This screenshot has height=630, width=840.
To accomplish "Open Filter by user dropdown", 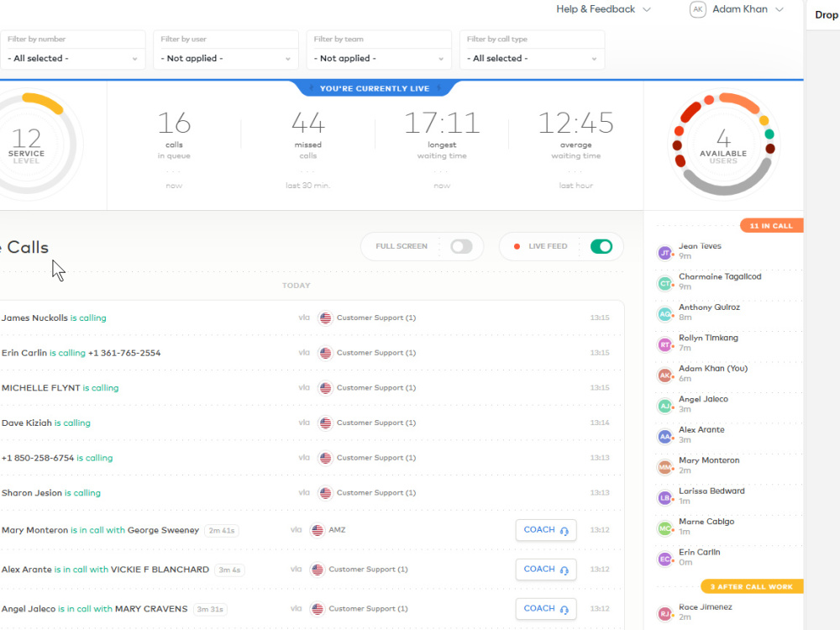I will (225, 58).
